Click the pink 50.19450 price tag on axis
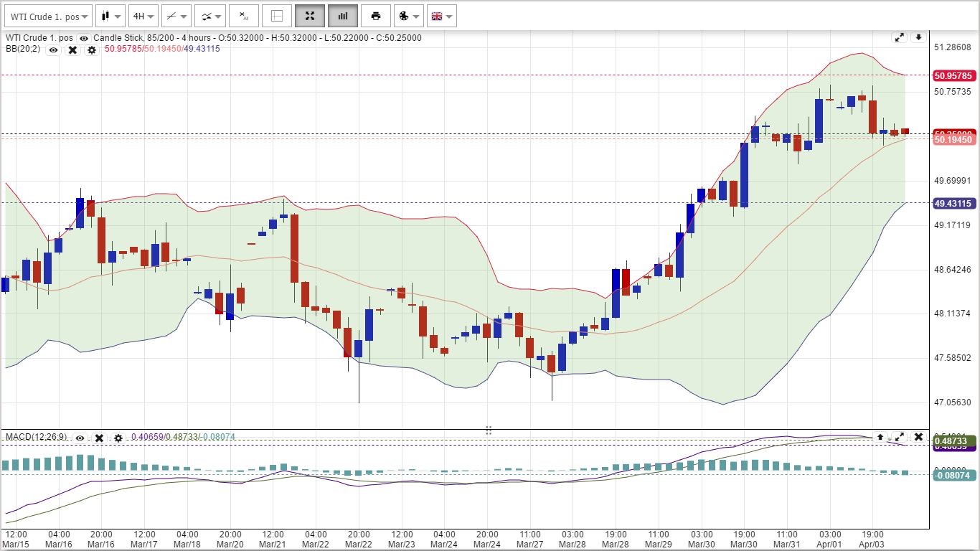980x551 pixels. click(x=953, y=139)
